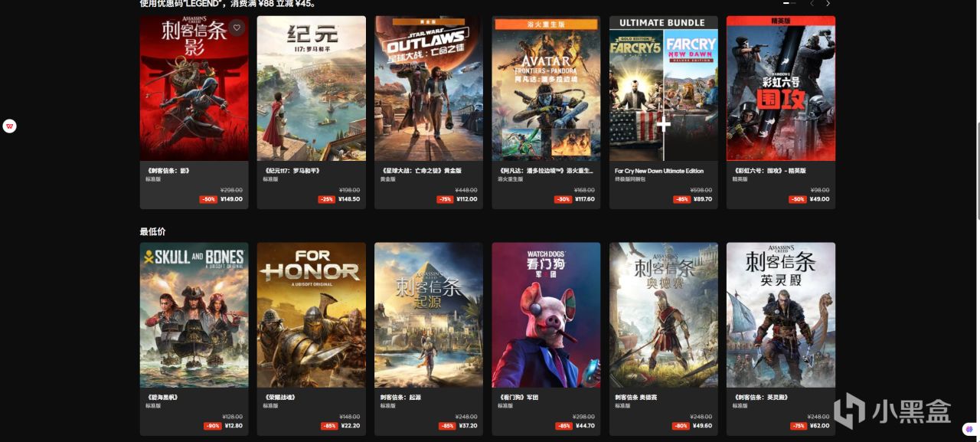Viewport: 980px width, 442px height.
Task: Select the second carousel page indicator
Action: coord(793,4)
